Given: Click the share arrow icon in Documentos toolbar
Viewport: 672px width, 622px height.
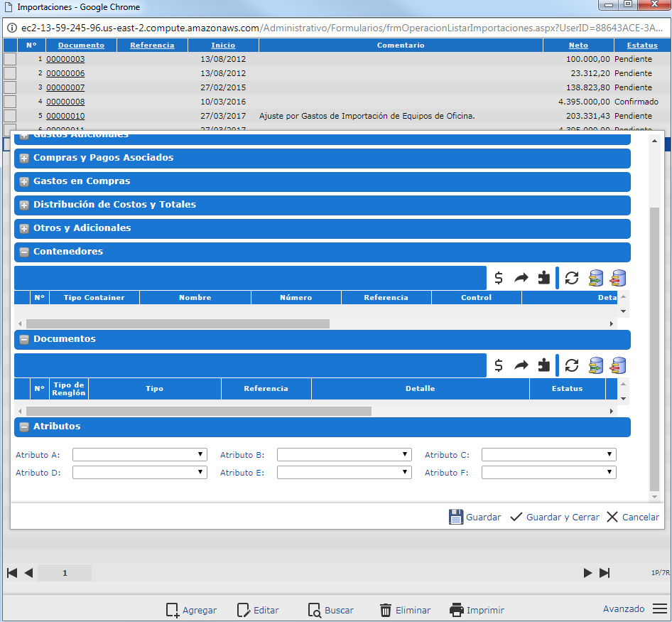Looking at the screenshot, I should (521, 365).
